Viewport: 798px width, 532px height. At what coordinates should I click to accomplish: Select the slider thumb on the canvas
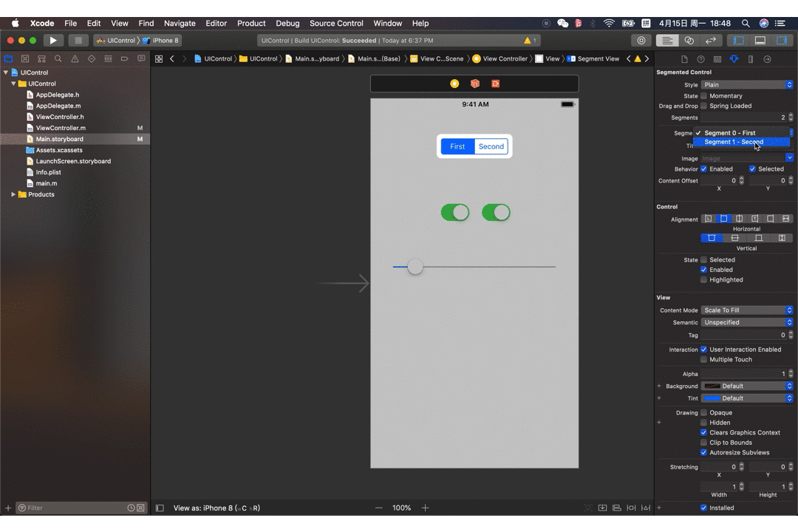pyautogui.click(x=415, y=267)
